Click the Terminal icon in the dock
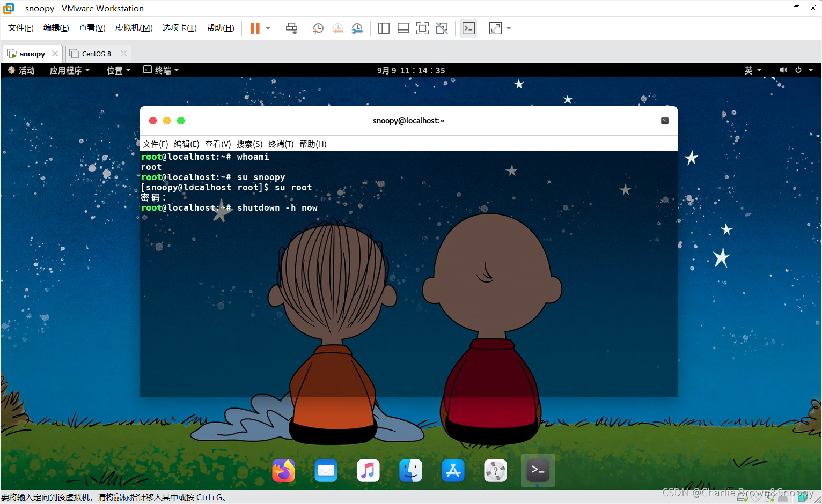This screenshot has width=822, height=504. pyautogui.click(x=538, y=471)
